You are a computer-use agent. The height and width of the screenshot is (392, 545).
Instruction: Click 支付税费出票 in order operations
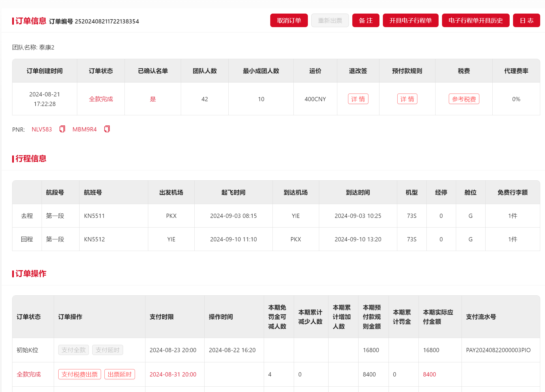(80, 374)
